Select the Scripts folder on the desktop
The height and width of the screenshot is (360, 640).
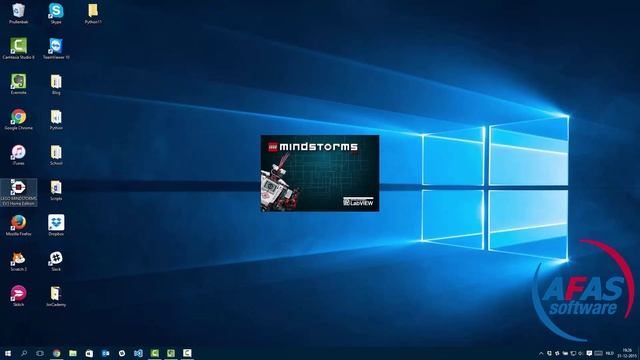point(56,190)
